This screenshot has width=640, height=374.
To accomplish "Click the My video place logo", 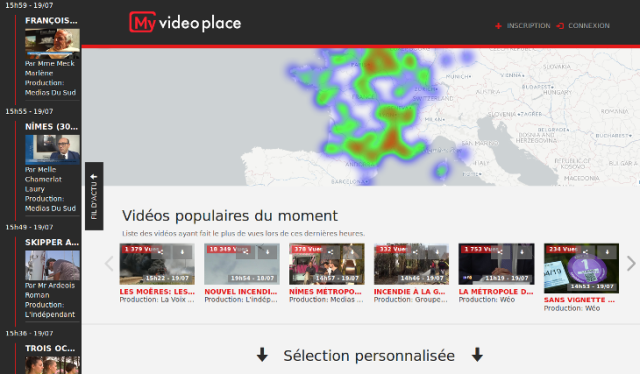I will pos(185,22).
